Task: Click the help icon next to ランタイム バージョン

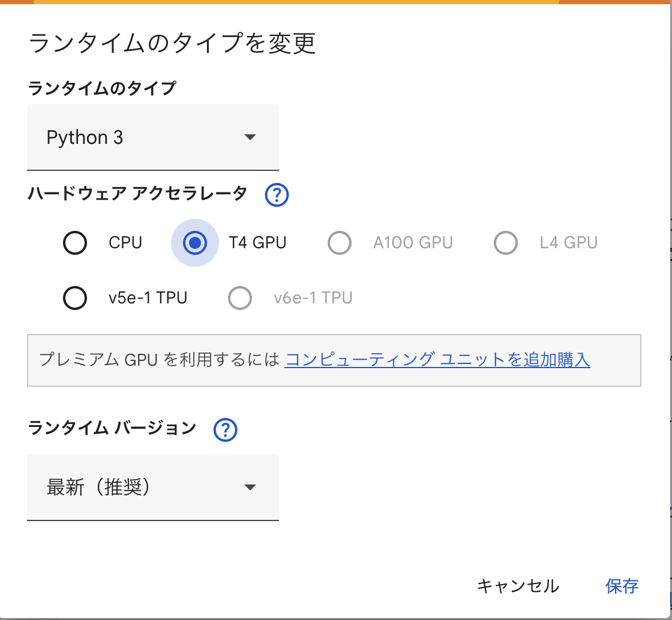Action: 226,429
